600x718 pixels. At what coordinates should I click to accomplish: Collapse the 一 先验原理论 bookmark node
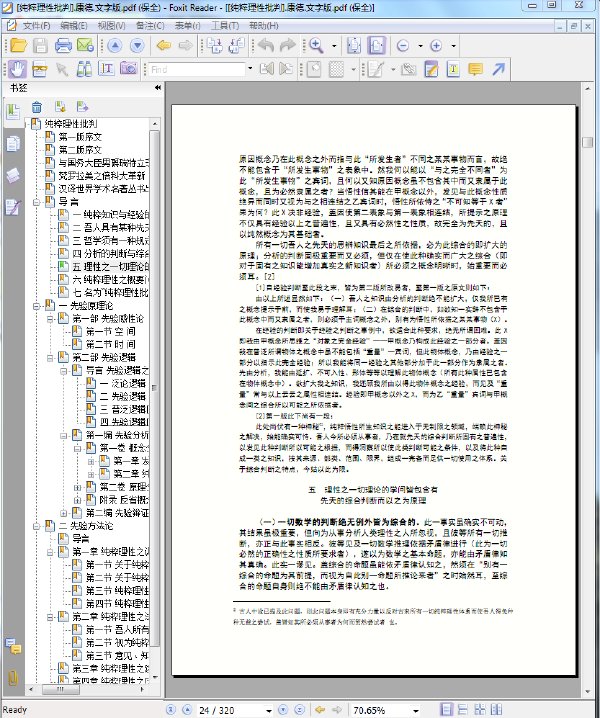pos(36,306)
